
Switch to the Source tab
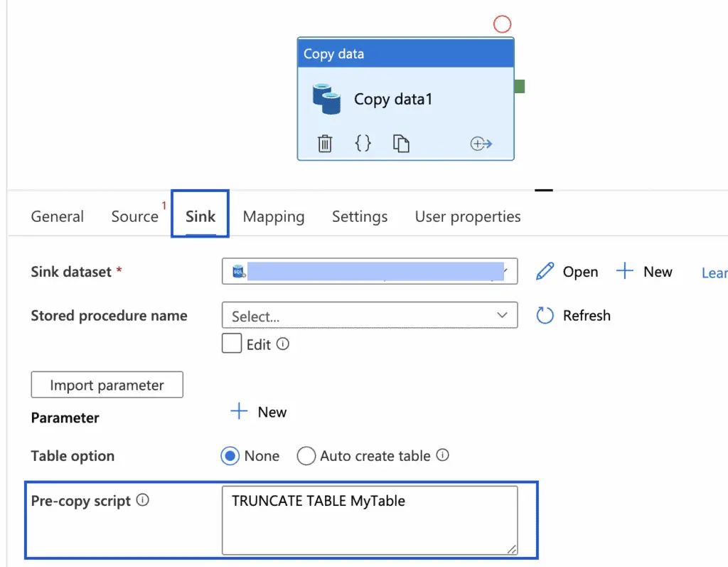click(x=134, y=216)
